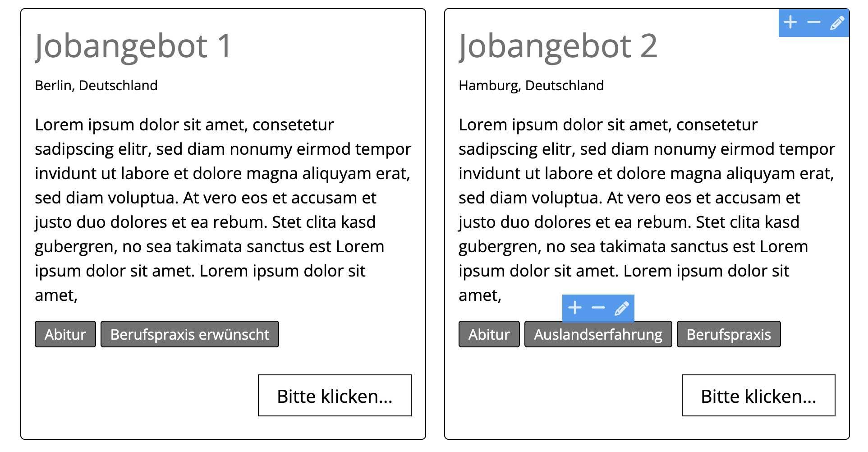Click plus icon on Jobangebot 2 card toolbar

tap(790, 22)
